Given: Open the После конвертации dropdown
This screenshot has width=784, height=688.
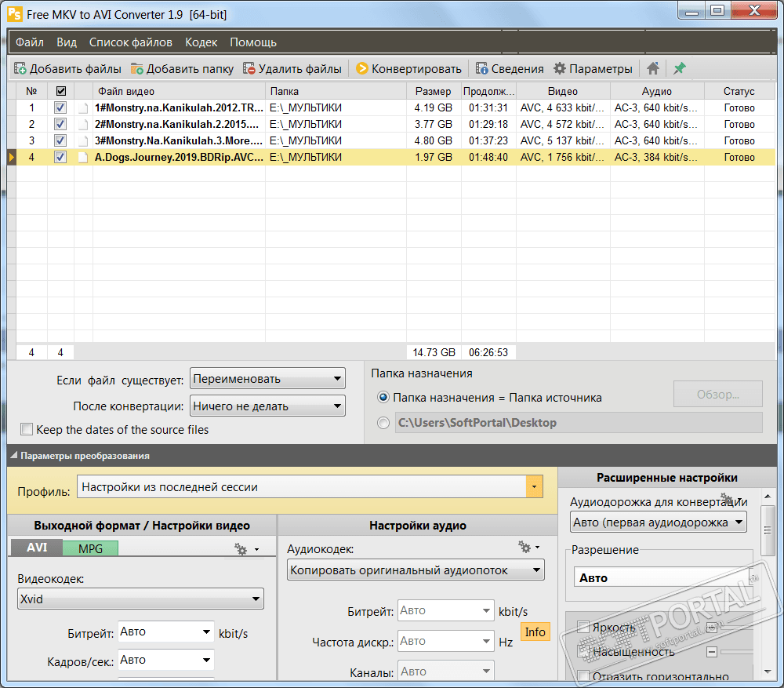Looking at the screenshot, I should 267,406.
